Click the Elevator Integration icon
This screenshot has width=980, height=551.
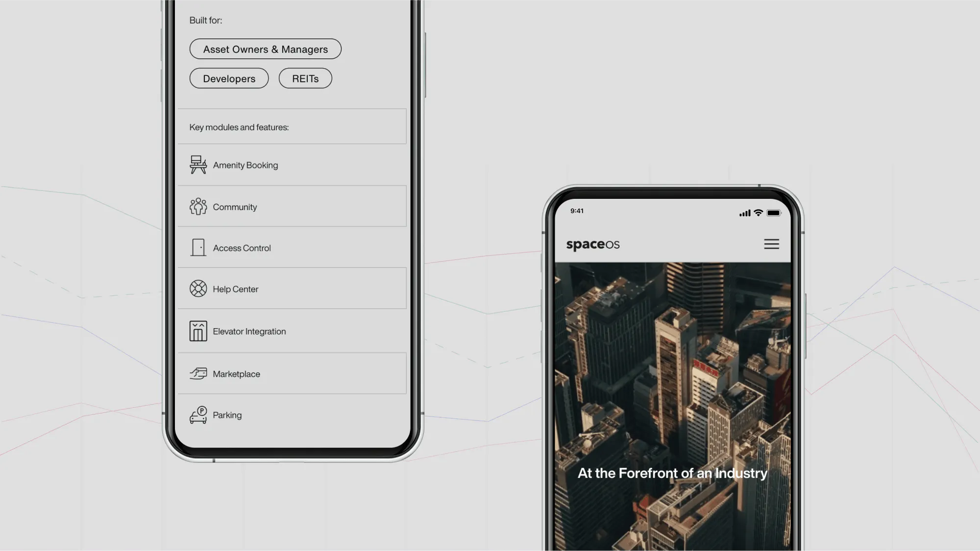coord(198,331)
